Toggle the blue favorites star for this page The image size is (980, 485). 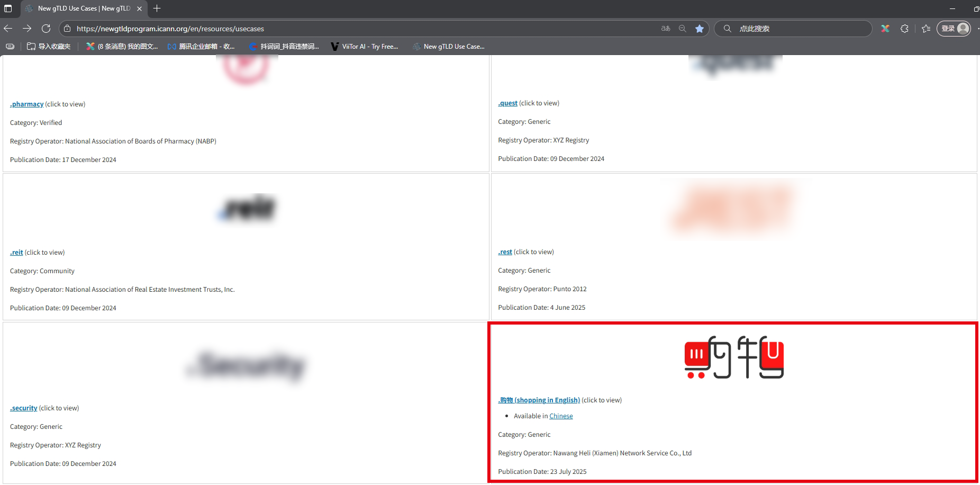click(700, 29)
